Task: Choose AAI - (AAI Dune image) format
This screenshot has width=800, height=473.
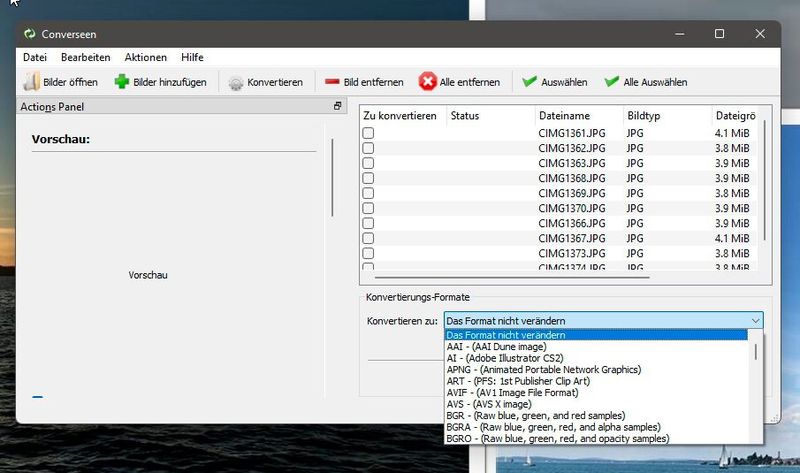Action: [595, 346]
